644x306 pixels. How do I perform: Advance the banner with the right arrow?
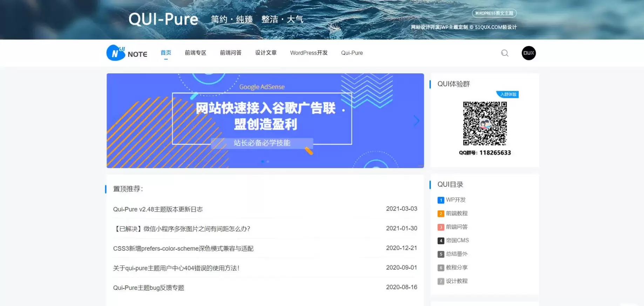pyautogui.click(x=416, y=121)
